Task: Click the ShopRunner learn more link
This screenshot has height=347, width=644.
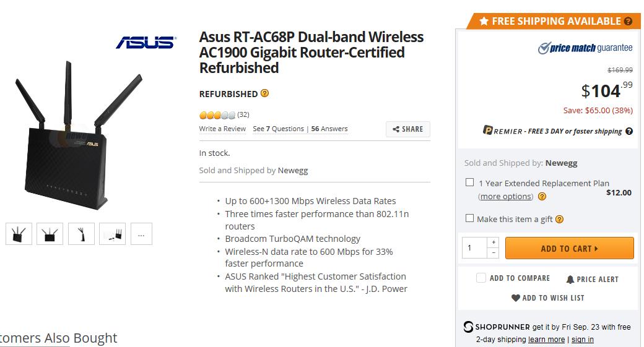Action: coord(546,340)
